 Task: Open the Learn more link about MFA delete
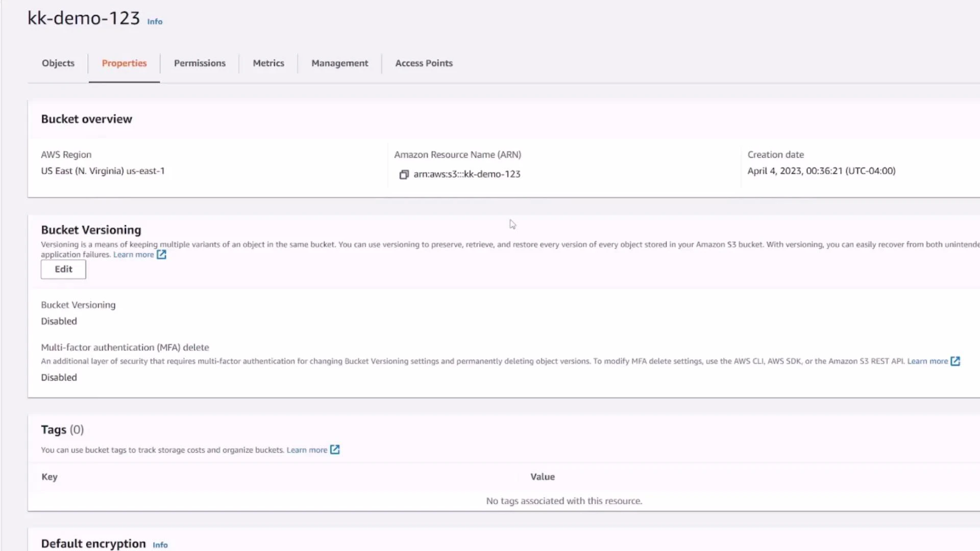coord(927,361)
